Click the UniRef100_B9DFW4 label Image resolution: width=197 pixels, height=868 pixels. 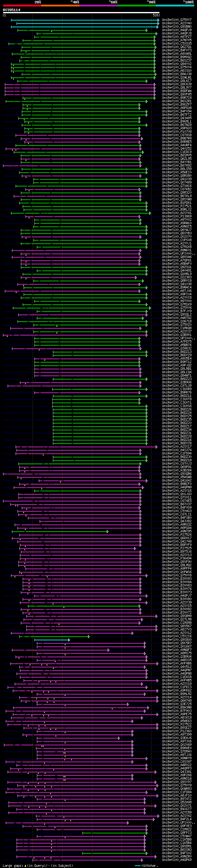(177, 91)
